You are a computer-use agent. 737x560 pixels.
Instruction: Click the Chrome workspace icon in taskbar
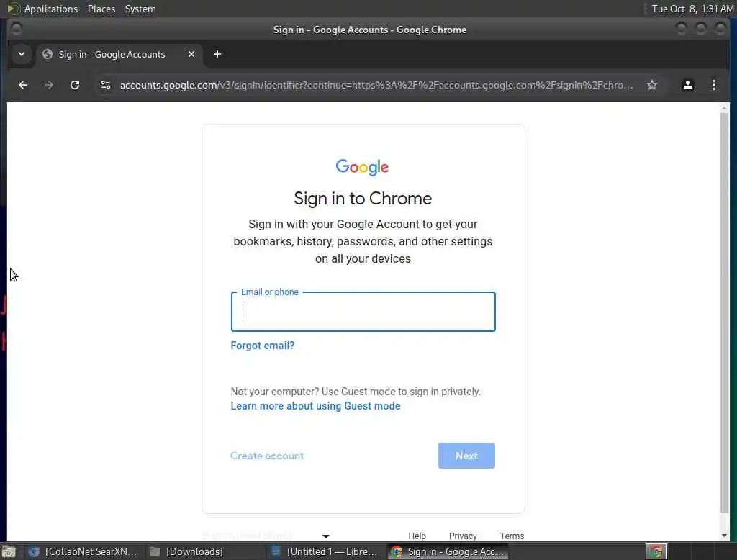pos(656,551)
